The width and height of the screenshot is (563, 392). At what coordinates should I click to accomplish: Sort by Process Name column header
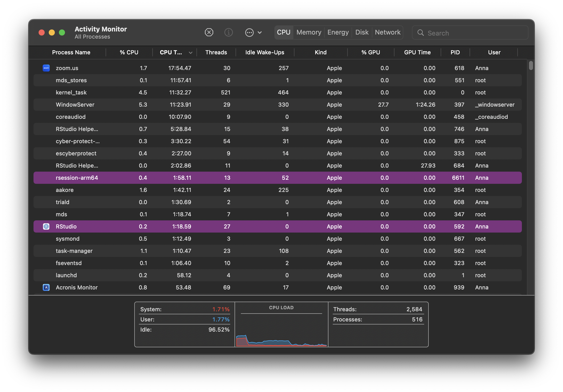(71, 53)
